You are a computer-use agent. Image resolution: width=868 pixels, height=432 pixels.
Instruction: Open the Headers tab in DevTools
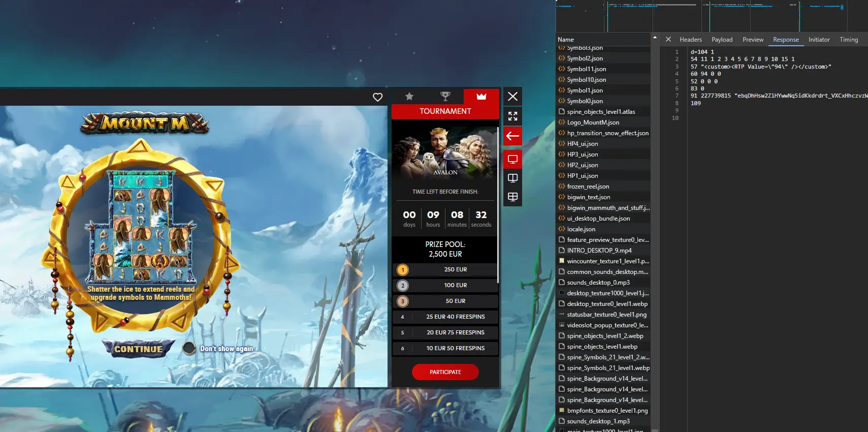point(691,40)
